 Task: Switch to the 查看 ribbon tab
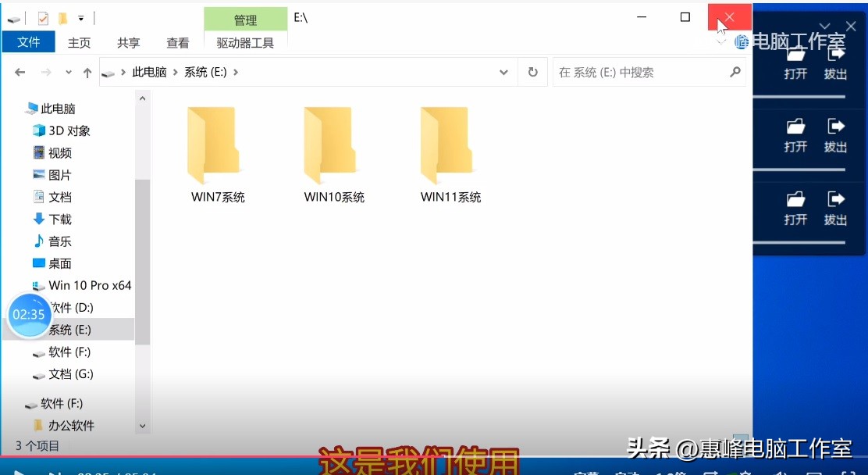177,42
